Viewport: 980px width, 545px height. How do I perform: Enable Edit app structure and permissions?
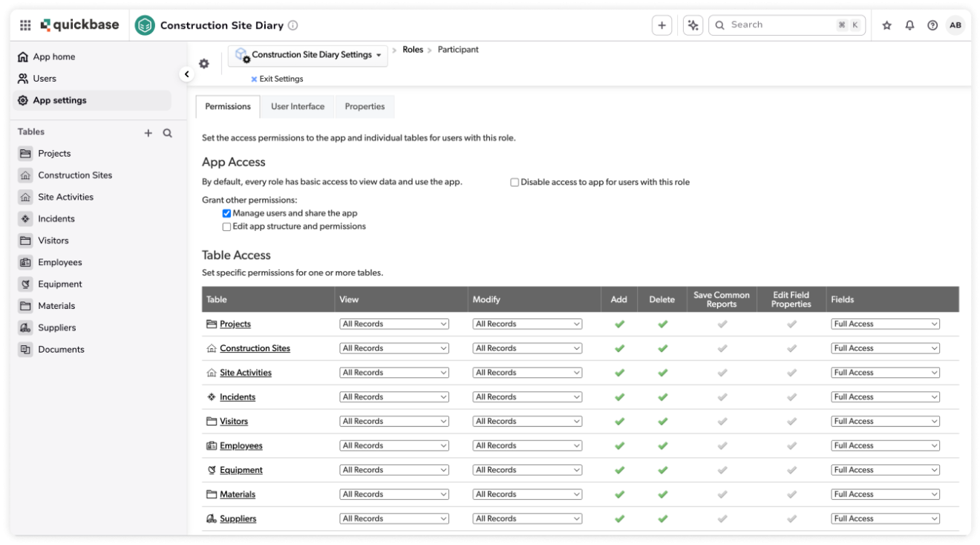228,225
